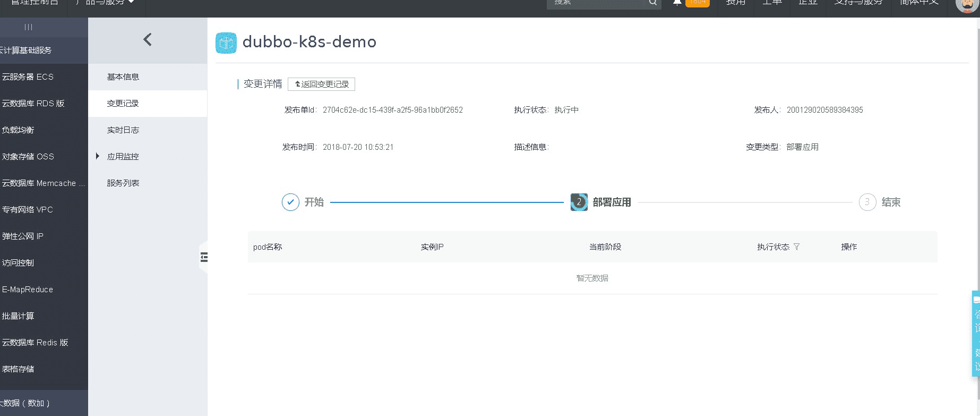Click the completed 开始 step checkmark
Screen dimensions: 980x416
pyautogui.click(x=290, y=202)
